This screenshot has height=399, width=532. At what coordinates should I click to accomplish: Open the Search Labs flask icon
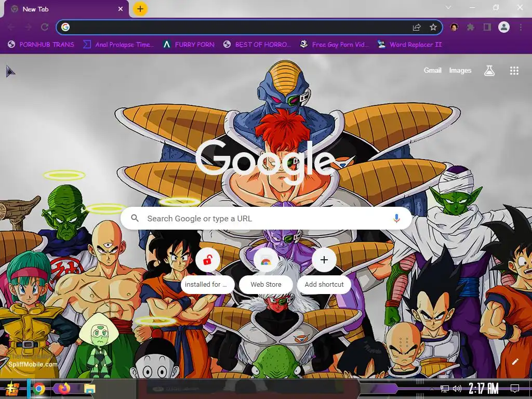coord(489,71)
